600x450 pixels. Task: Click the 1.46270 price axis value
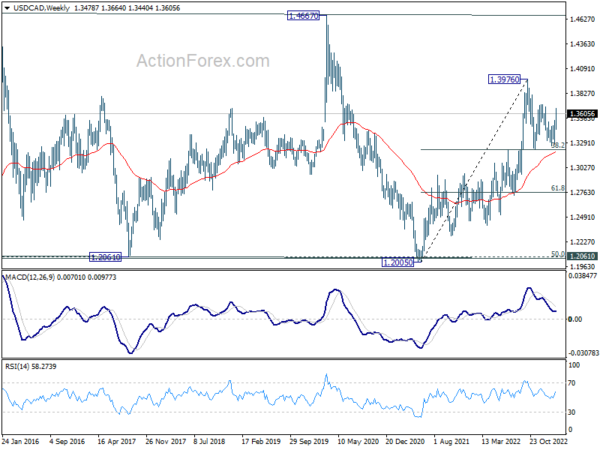tap(583, 19)
